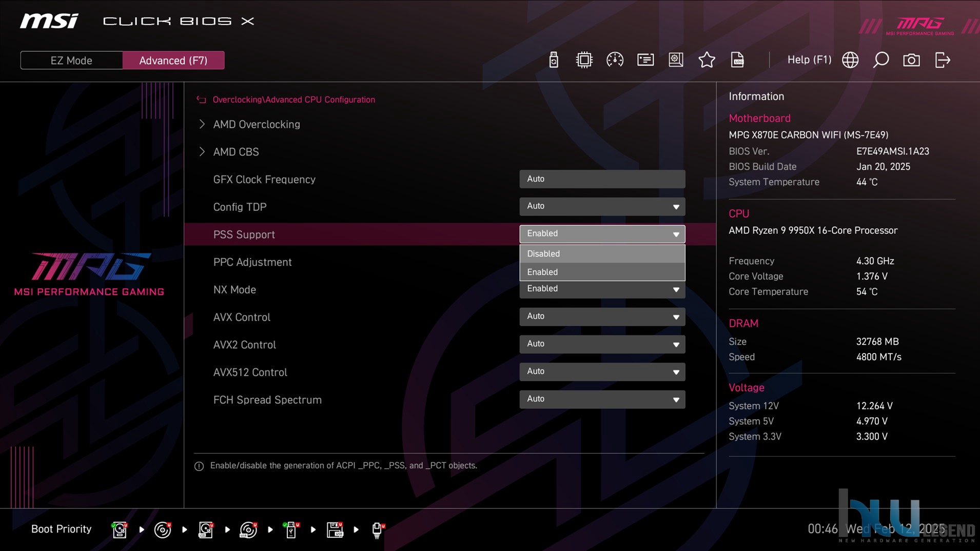This screenshot has width=980, height=551.
Task: Select the hard disk boot device icon
Action: click(120, 529)
